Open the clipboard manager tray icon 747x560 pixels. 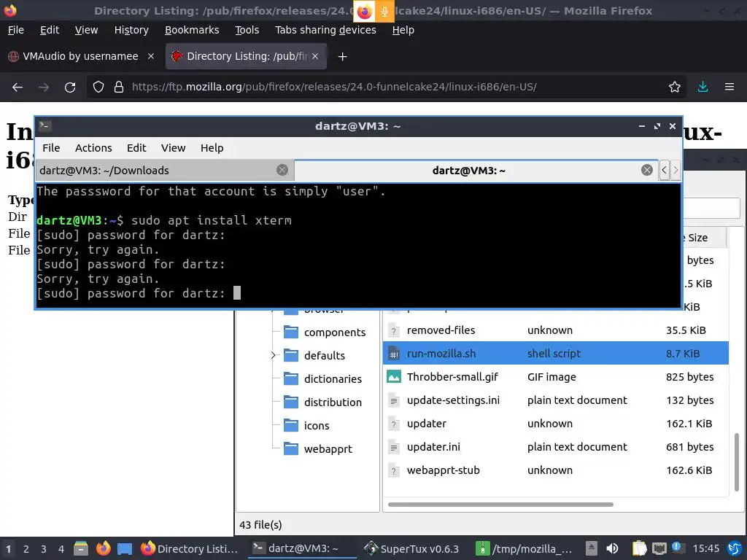[639, 548]
